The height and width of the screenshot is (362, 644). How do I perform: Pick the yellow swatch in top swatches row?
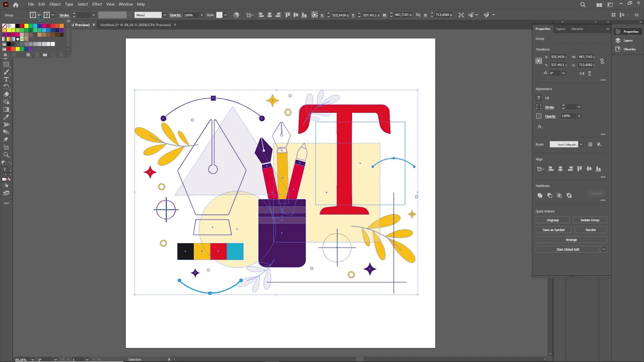(26, 26)
